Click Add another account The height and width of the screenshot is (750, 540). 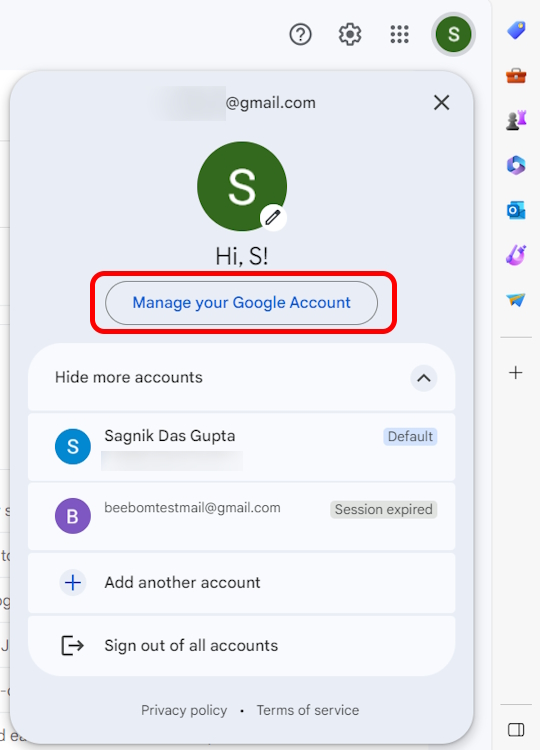[x=242, y=583]
